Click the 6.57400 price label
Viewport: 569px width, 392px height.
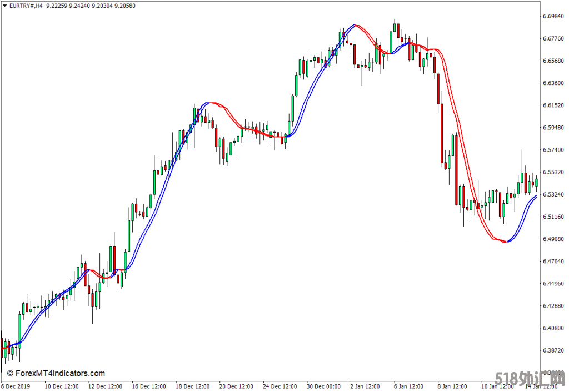click(x=553, y=150)
